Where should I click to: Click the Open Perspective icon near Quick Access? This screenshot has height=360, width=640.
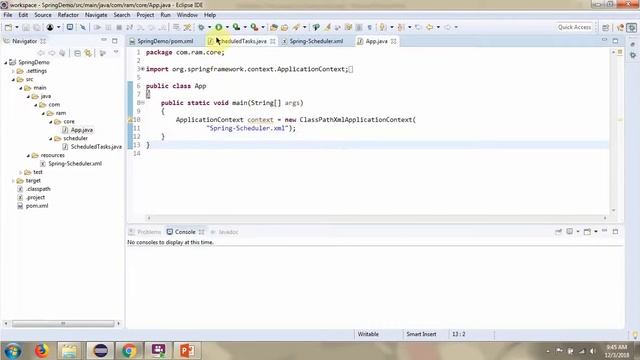pos(606,27)
